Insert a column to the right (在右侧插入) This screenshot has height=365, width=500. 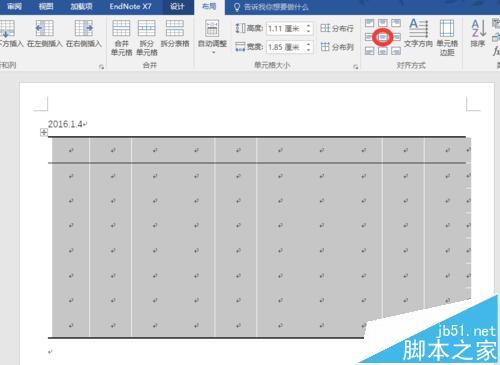(x=83, y=33)
